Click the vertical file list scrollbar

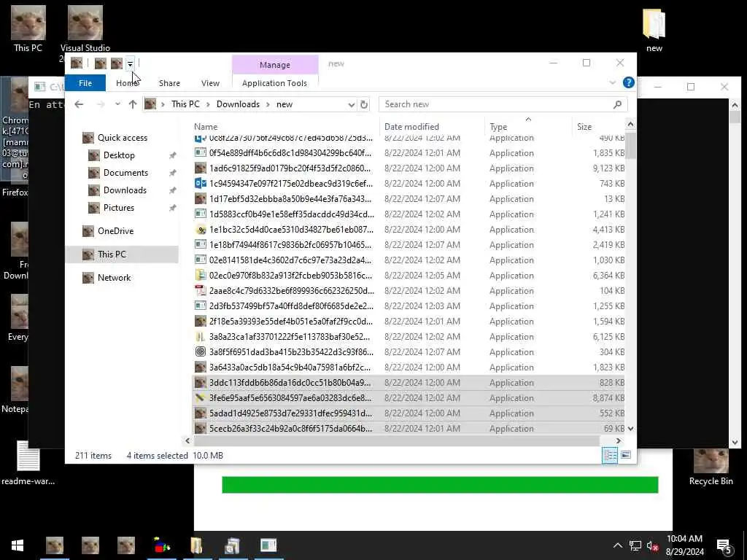tap(631, 146)
